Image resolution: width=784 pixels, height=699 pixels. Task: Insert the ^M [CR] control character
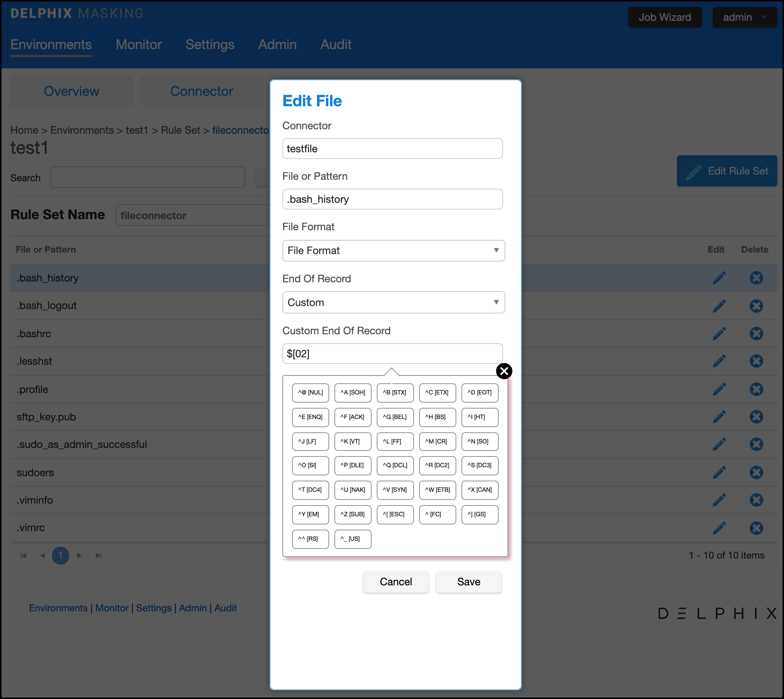(x=437, y=441)
